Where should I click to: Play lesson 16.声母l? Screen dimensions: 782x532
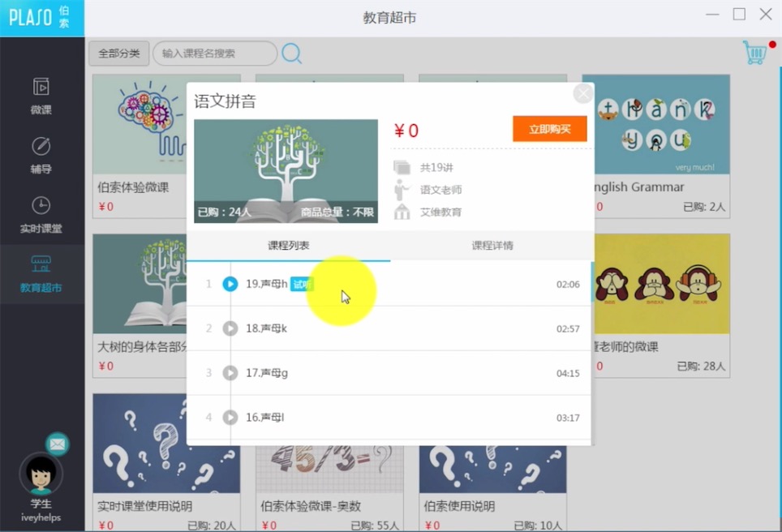[x=230, y=417]
